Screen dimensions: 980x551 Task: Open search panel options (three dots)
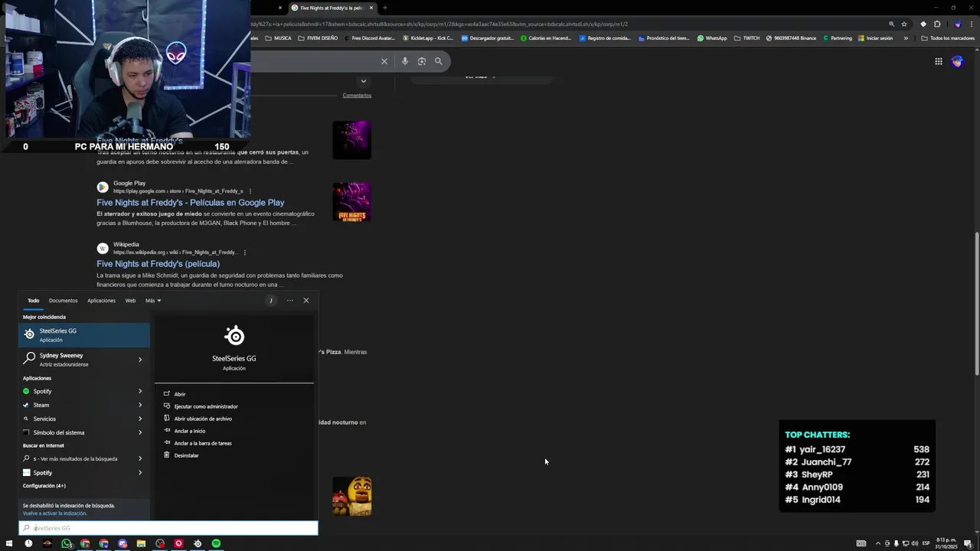tap(290, 300)
